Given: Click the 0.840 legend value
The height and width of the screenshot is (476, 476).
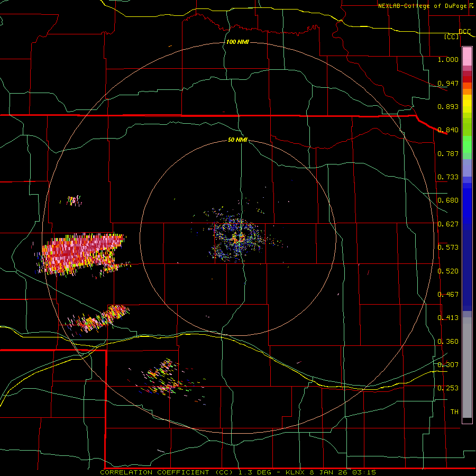Looking at the screenshot, I should [x=448, y=130].
